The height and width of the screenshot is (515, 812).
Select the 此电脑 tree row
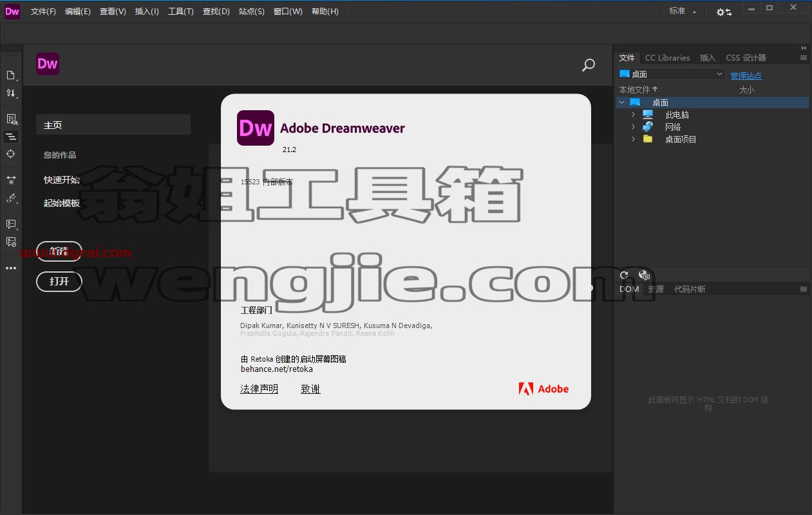[x=712, y=115]
